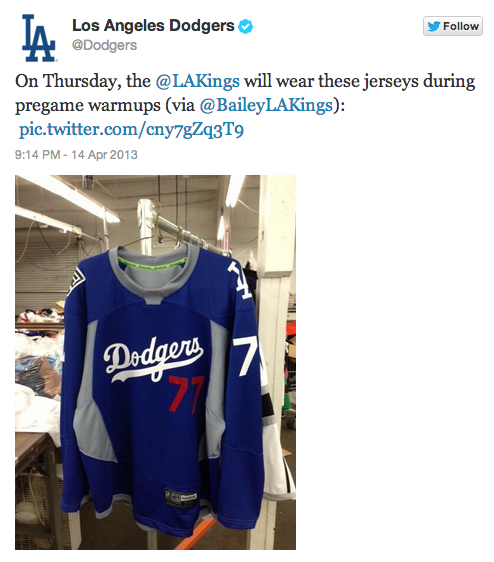Screen dimensions: 494x562
Task: Open the pic.twitter.com/cny7gZq3T9 link
Action: 131,130
